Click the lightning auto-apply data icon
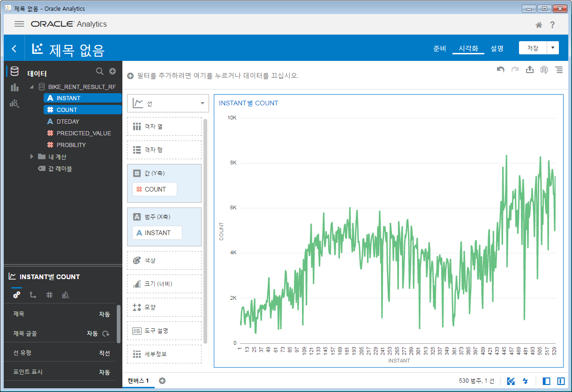Image resolution: width=572 pixels, height=392 pixels. click(526, 381)
